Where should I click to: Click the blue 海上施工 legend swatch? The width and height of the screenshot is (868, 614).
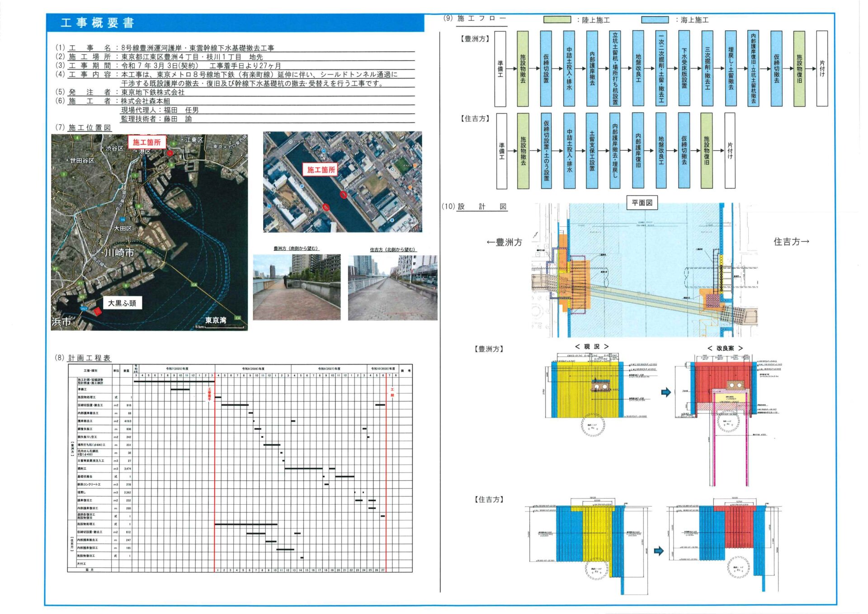[x=655, y=20]
